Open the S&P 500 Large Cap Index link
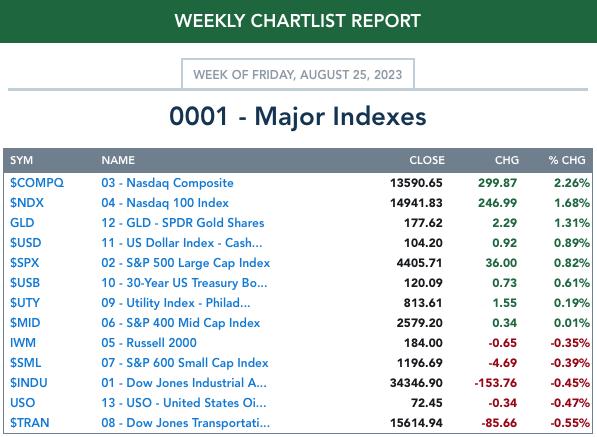Viewport: 597px width, 437px height. pyautogui.click(x=185, y=263)
